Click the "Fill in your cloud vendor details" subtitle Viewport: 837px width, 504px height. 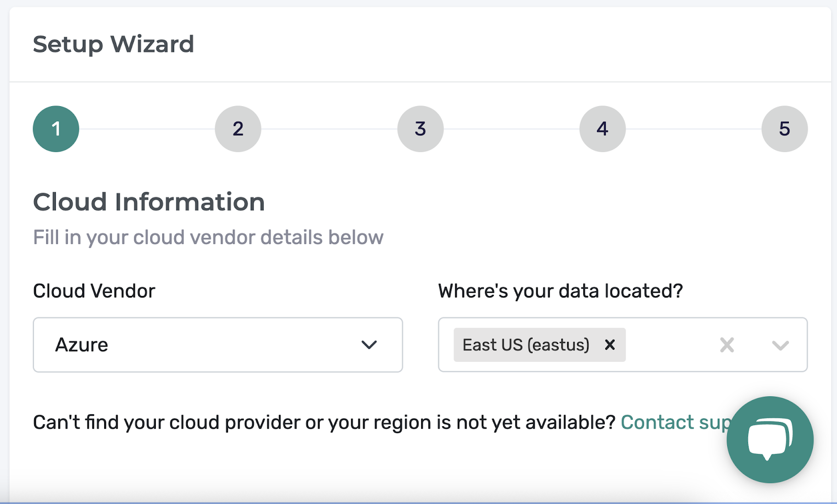(208, 237)
